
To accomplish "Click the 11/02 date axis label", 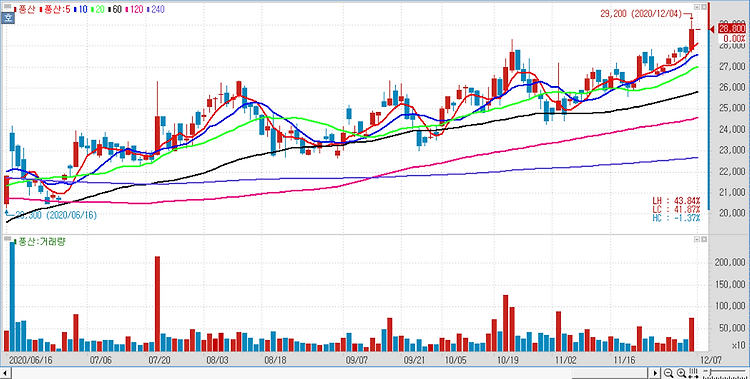I will coord(565,359).
